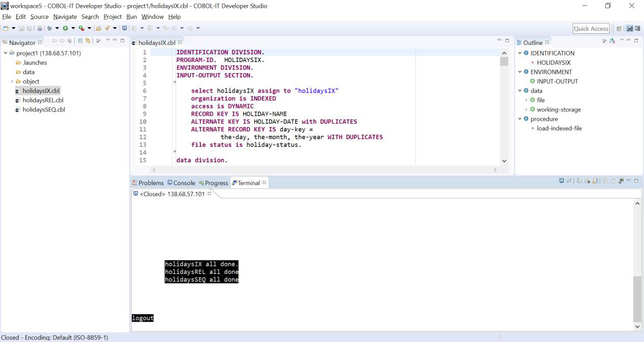Switch to the Problems tab
Screen dimensions: 644x342
tap(148, 183)
